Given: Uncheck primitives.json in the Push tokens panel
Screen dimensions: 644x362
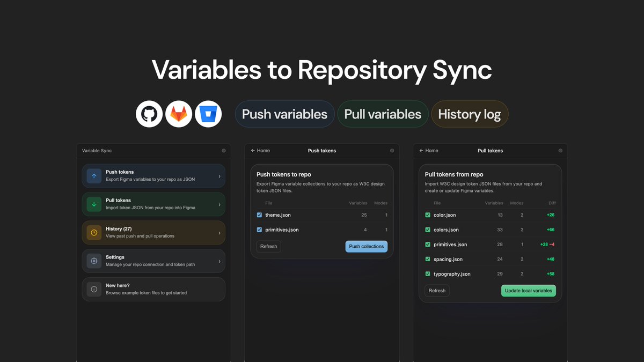Looking at the screenshot, I should 260,230.
